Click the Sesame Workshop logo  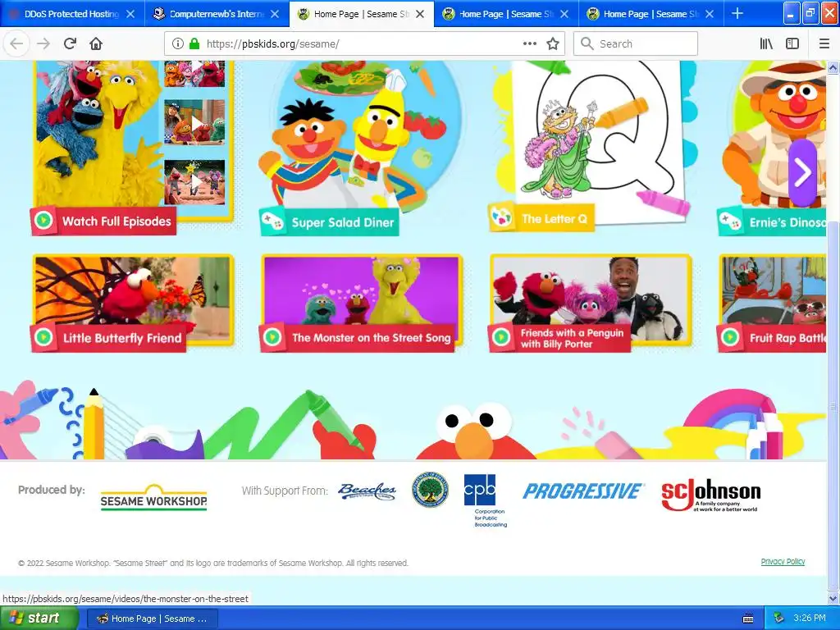pos(153,498)
